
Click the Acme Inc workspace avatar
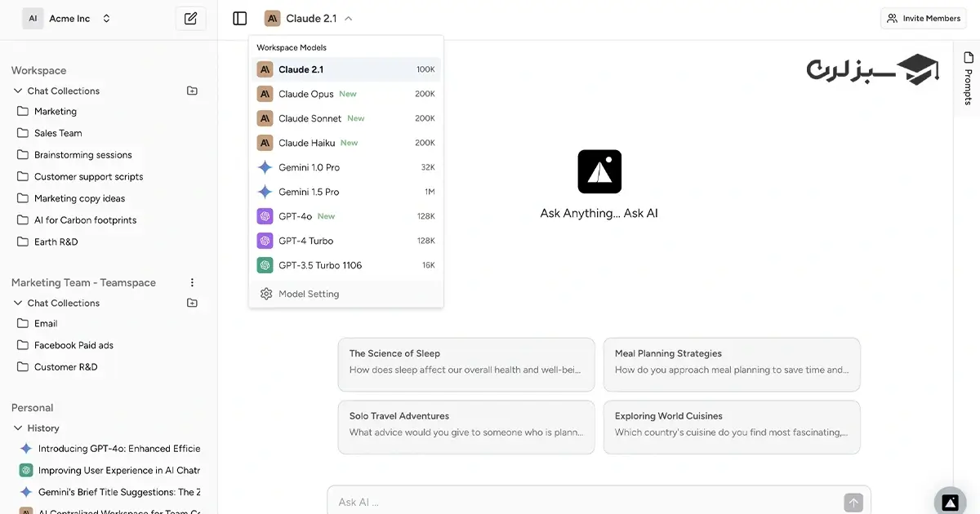[33, 18]
